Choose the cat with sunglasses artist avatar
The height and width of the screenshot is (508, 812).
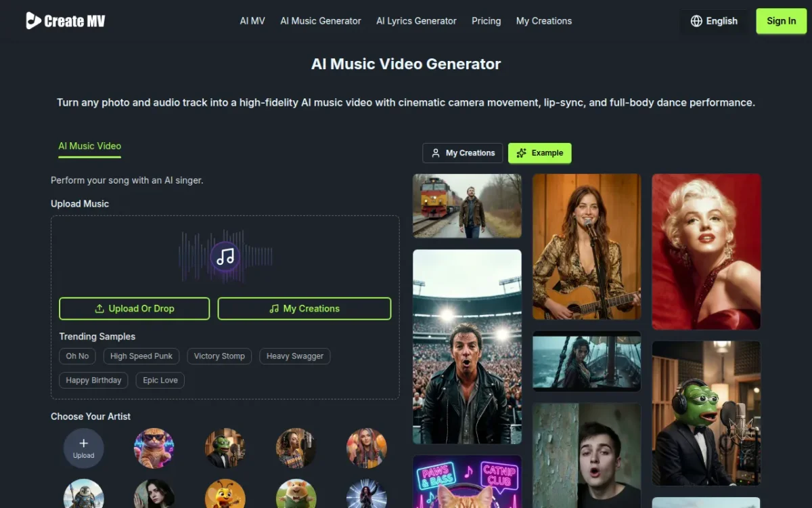click(154, 448)
